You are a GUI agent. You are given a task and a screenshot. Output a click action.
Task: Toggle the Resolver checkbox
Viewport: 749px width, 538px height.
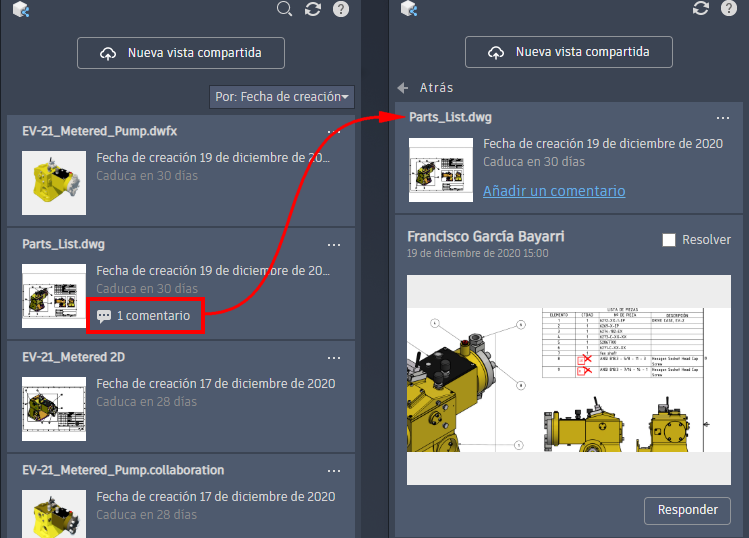670,240
